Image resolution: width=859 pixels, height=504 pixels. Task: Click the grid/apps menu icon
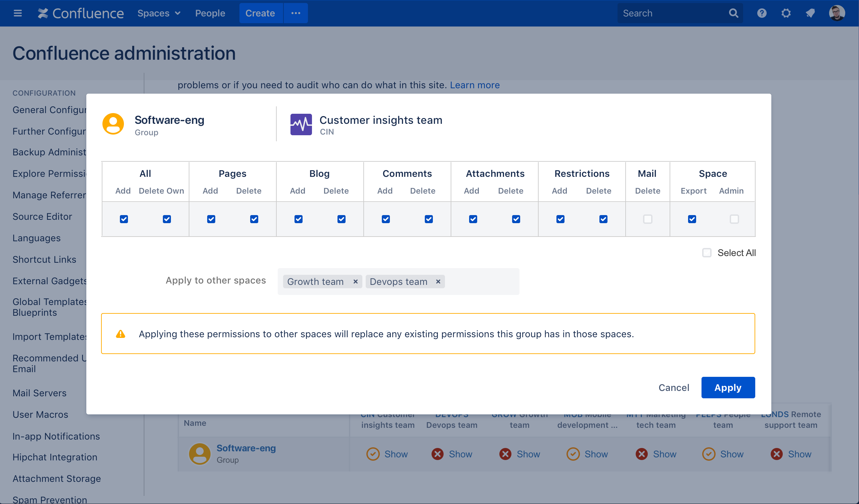[18, 13]
